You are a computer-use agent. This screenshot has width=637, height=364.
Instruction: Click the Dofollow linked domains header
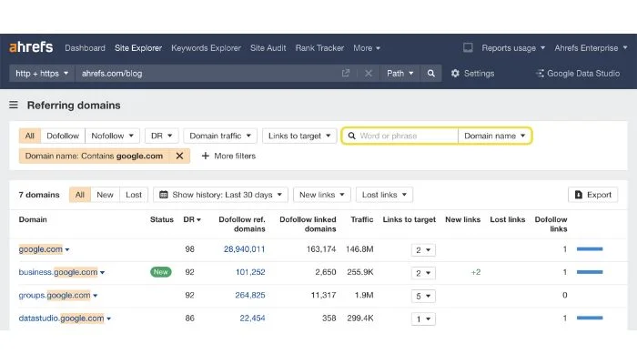pos(308,224)
